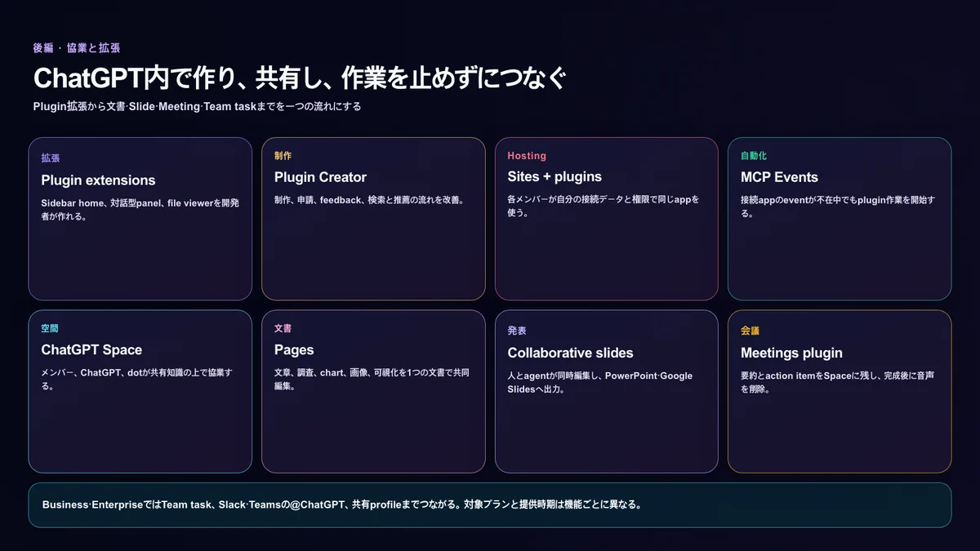Screen dimensions: 980x551
Task: Click the 拡張 label above Plugin extensions
Action: click(51, 158)
